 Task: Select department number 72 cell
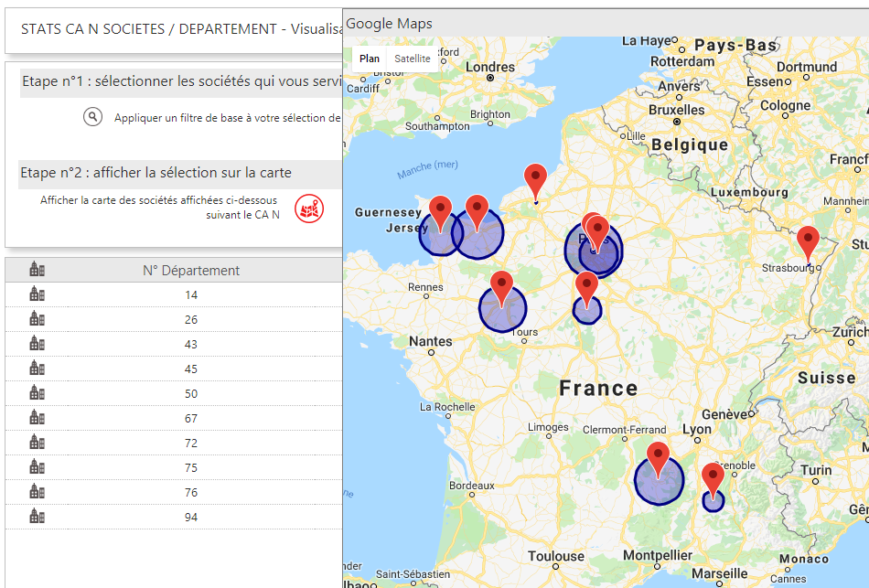pos(191,443)
